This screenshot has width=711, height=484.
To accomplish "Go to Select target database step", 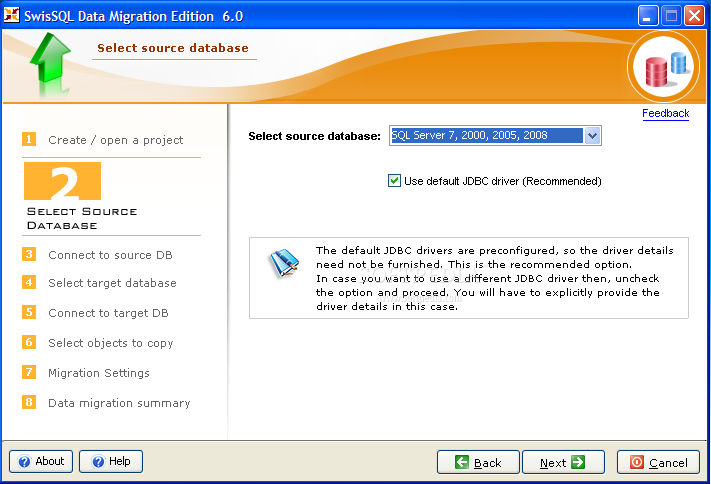I will (112, 283).
